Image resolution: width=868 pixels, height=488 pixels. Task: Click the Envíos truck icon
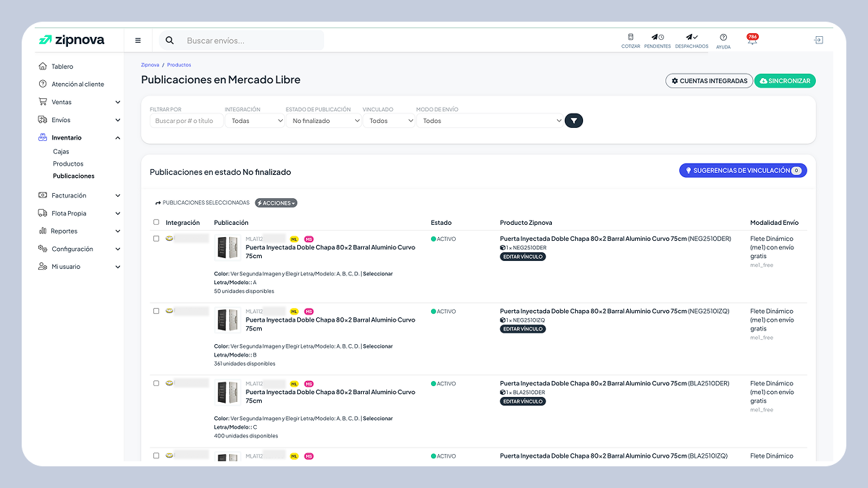pos(43,120)
